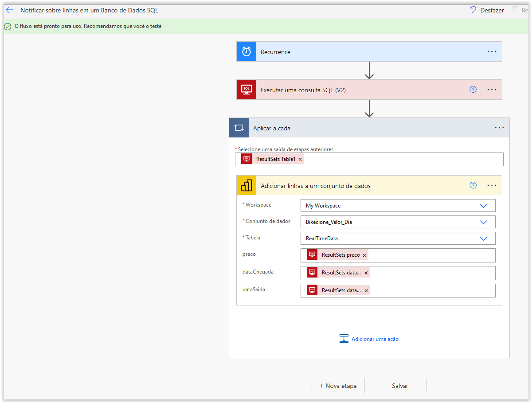532x403 pixels.
Task: Click Adicionar uma ação link
Action: coord(375,339)
